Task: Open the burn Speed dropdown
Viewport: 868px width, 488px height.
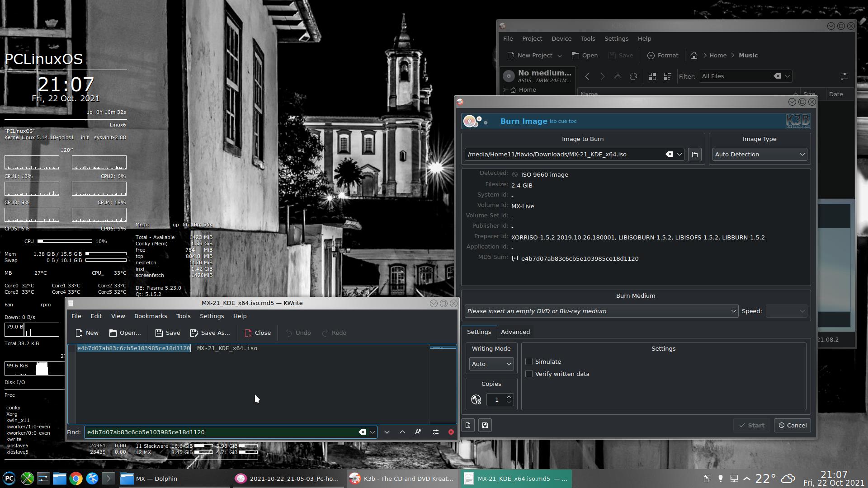Action: 786,311
